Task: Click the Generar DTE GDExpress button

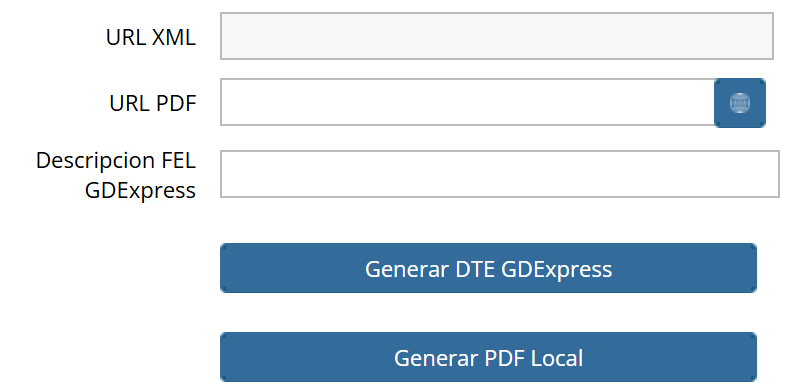Action: pyautogui.click(x=488, y=268)
